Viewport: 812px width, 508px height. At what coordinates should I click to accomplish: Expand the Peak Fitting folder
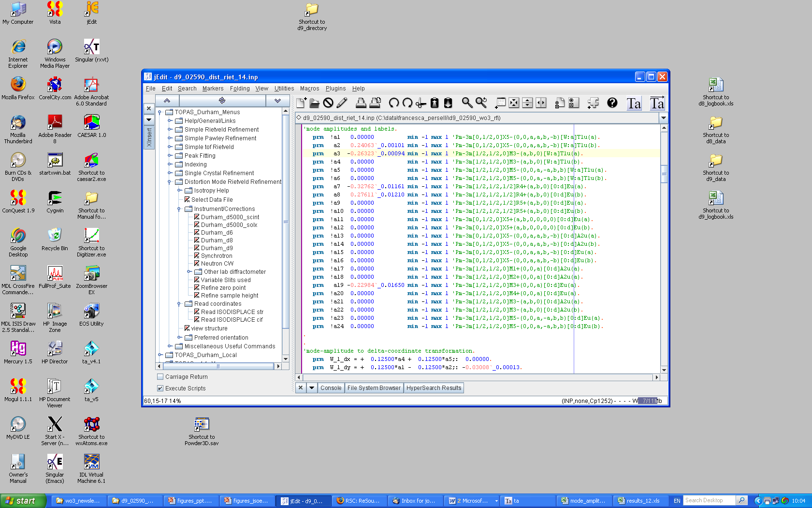(170, 155)
